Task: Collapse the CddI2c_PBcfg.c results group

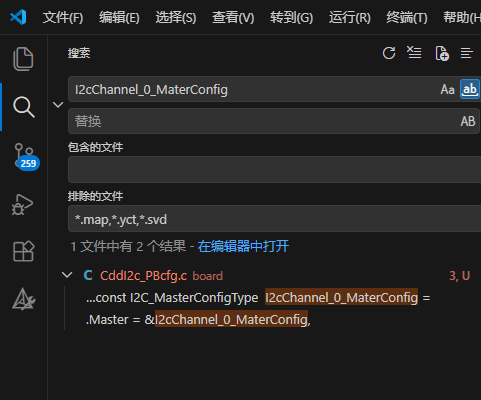Action: click(67, 275)
